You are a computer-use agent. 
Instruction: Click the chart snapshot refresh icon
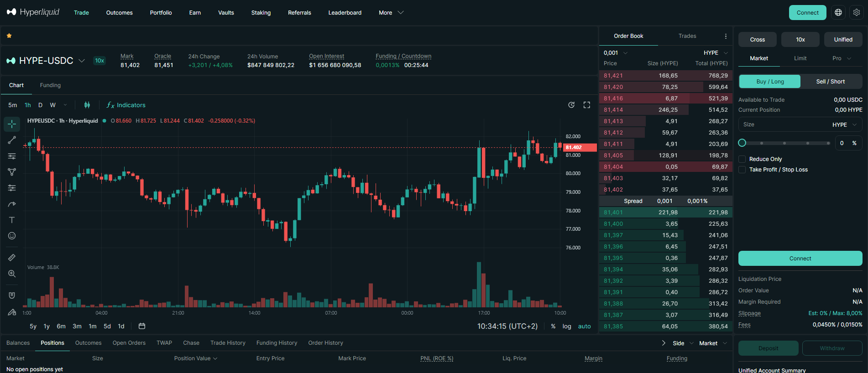click(571, 105)
